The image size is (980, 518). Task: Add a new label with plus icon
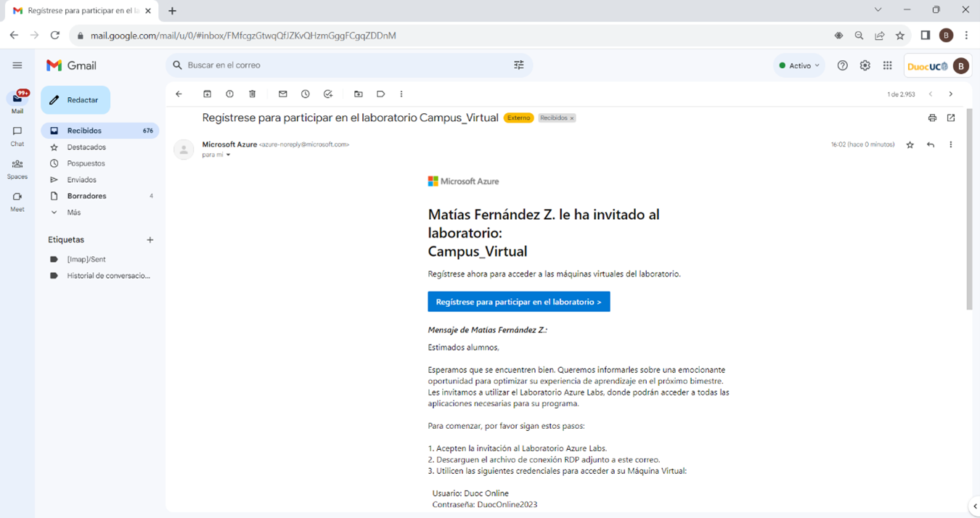tap(150, 240)
